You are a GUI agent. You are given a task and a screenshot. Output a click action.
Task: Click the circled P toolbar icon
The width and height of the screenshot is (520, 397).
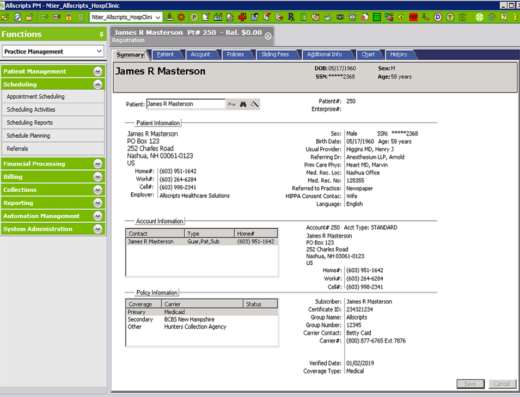click(x=194, y=17)
